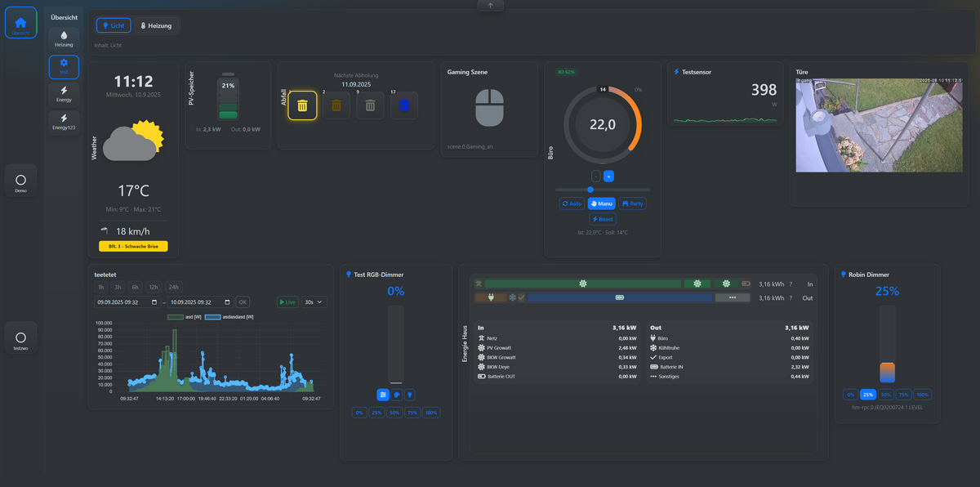Screen dimensions: 980x487
Task: Select the yellow highlighted trash bin icon
Action: click(302, 105)
